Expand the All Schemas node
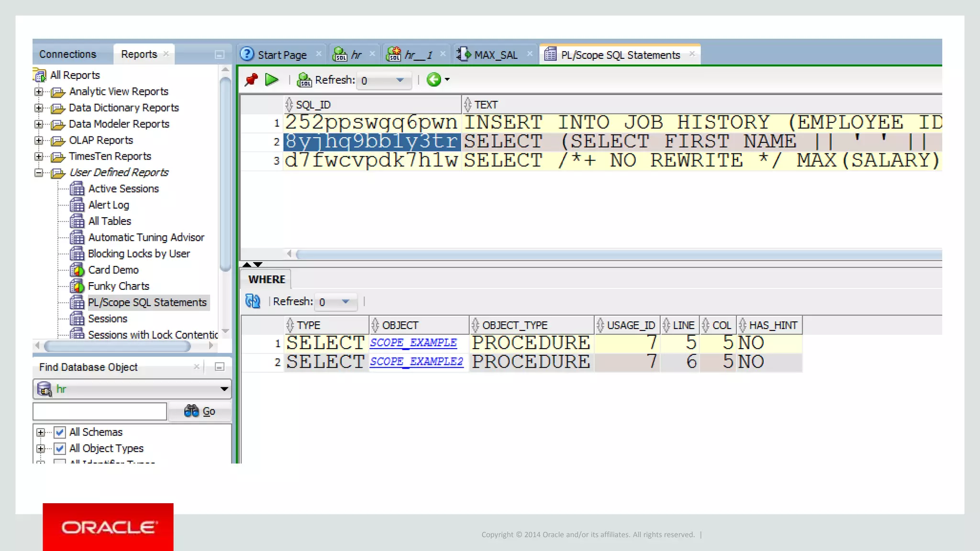Screen dimensions: 980x551 [41, 432]
